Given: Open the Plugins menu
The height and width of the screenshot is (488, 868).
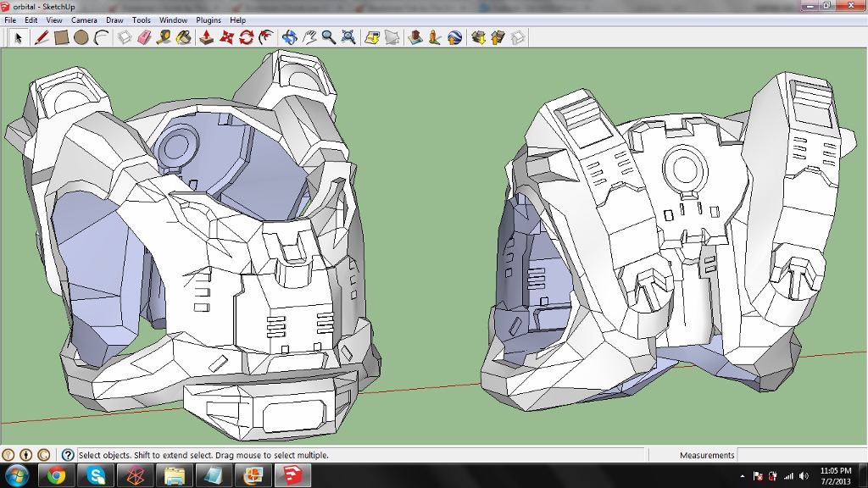Looking at the screenshot, I should pyautogui.click(x=208, y=20).
